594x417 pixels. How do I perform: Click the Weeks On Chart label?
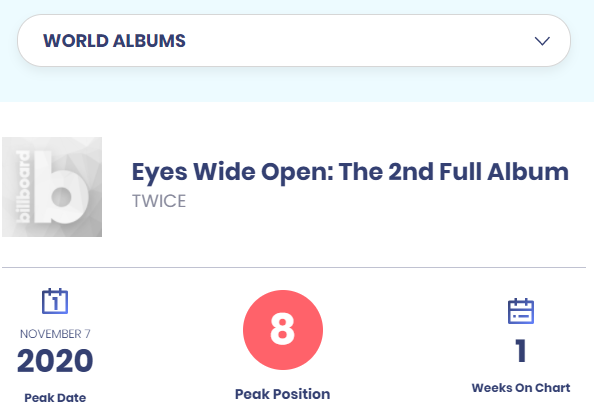tap(521, 387)
